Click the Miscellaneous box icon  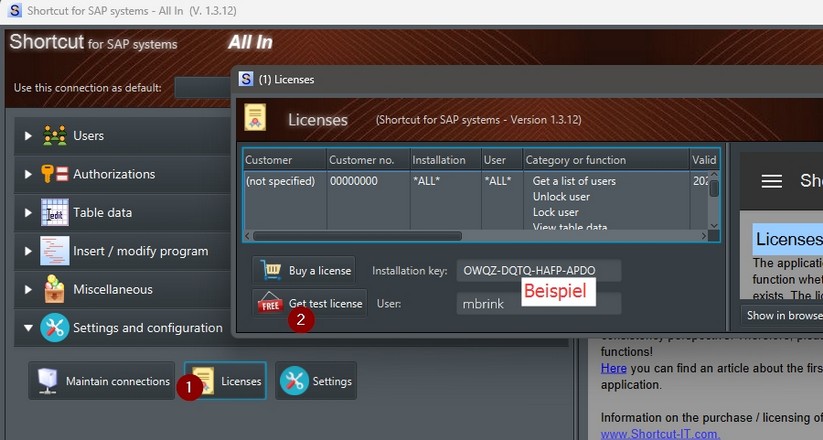(x=54, y=290)
